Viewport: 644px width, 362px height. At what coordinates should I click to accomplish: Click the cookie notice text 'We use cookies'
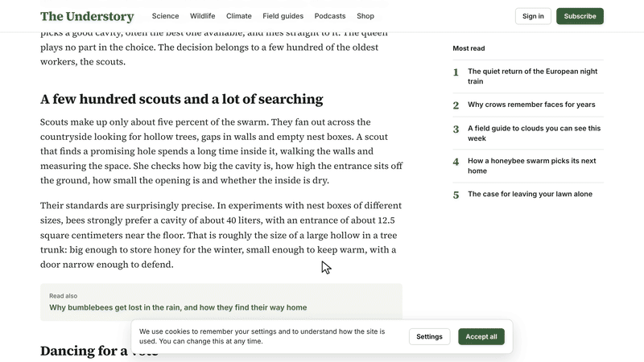click(262, 336)
